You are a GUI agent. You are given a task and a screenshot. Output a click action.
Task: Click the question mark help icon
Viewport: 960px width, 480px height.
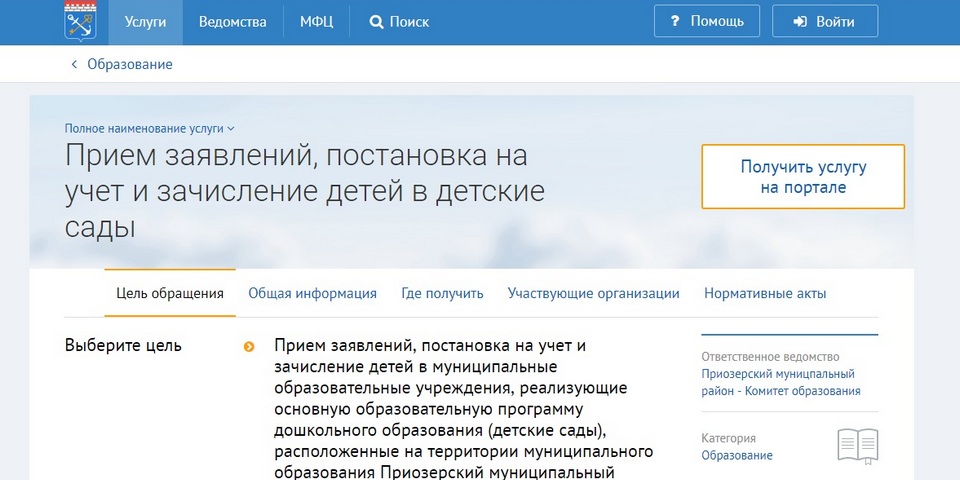pos(674,21)
